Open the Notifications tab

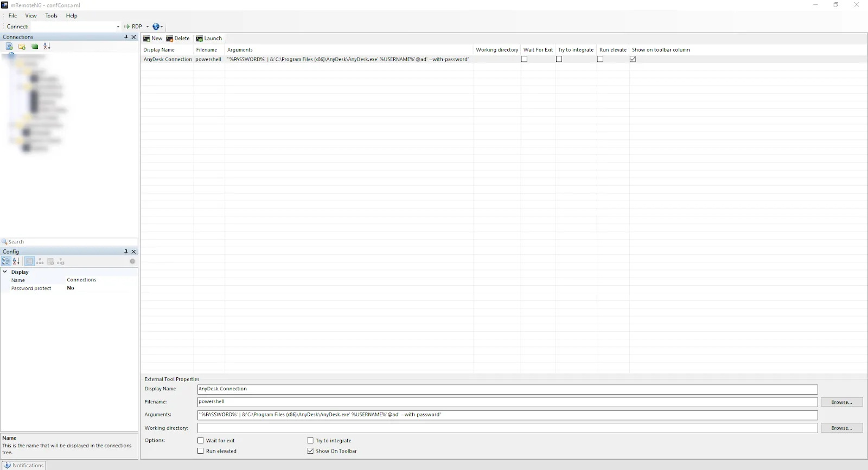click(24, 466)
